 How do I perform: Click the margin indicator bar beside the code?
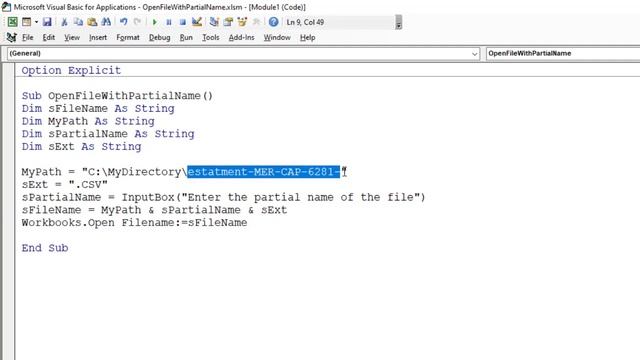click(x=9, y=211)
